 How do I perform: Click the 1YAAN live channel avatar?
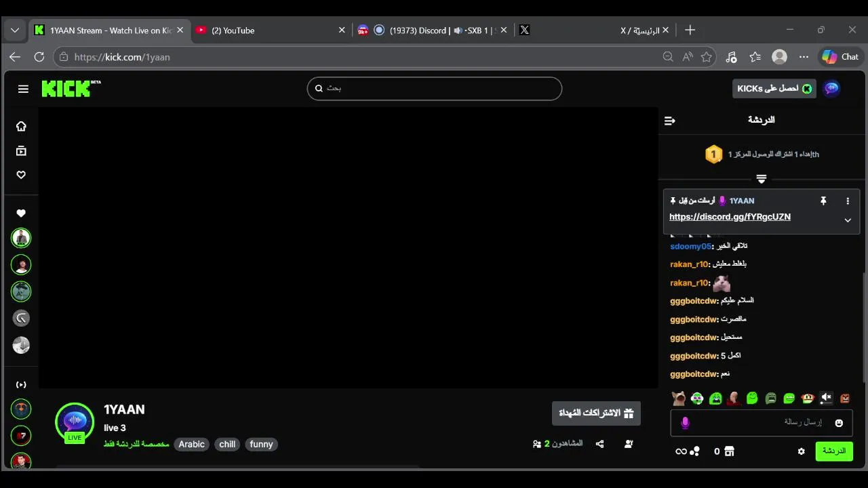(x=75, y=422)
